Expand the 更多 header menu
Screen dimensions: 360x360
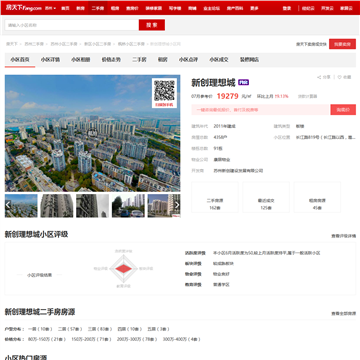[x=254, y=8]
